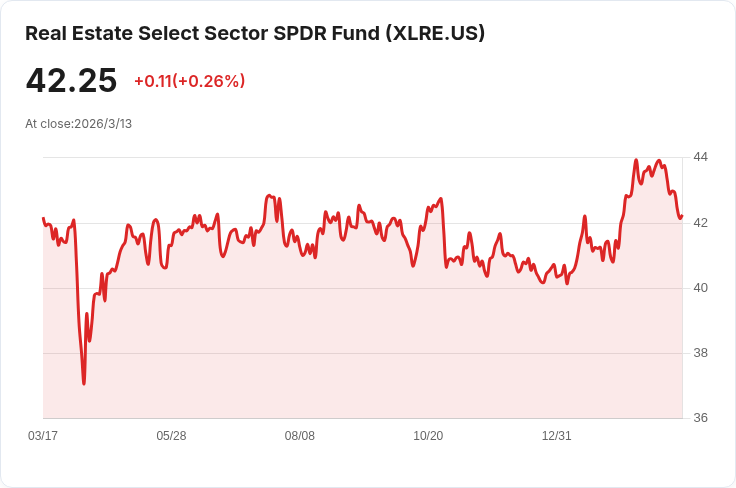Click the final endpoint of the red price line
The width and height of the screenshot is (736, 488).
point(682,216)
